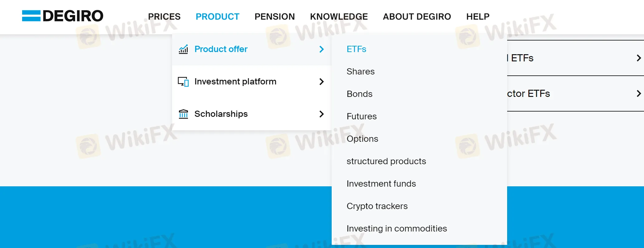Open Crypto trackers link
The width and height of the screenshot is (644, 248).
coord(377,206)
